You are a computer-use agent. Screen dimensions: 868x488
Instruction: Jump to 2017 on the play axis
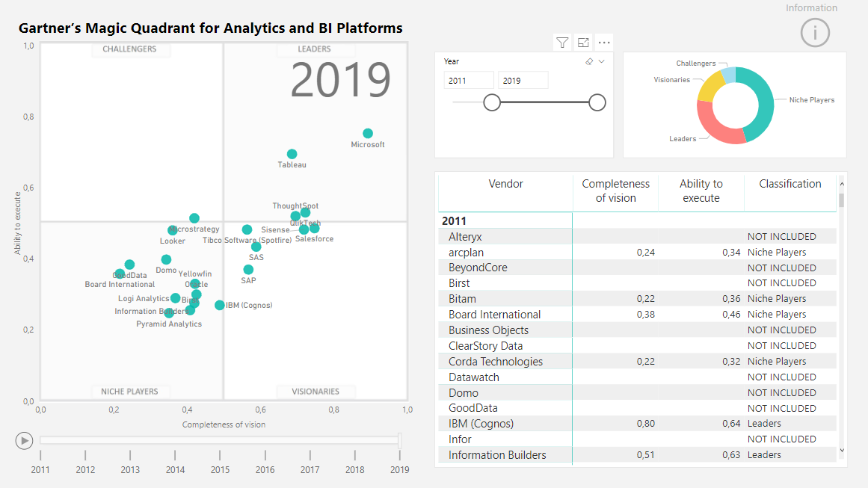pos(310,469)
